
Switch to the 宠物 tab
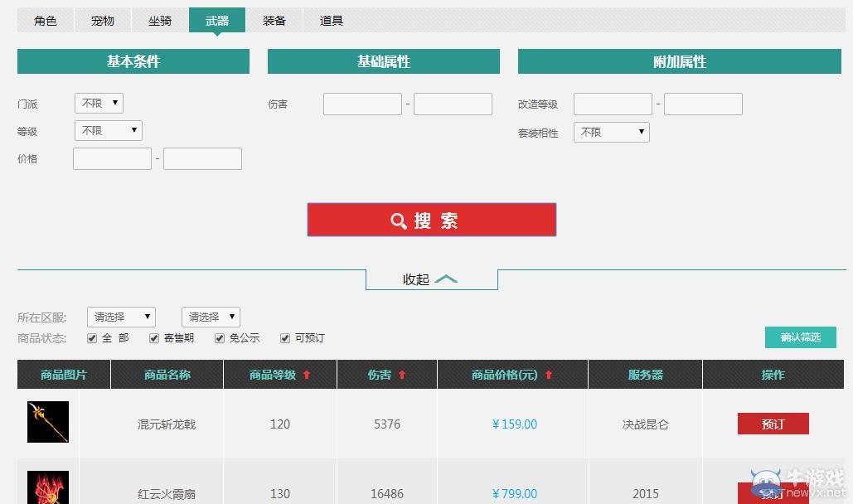(x=102, y=20)
